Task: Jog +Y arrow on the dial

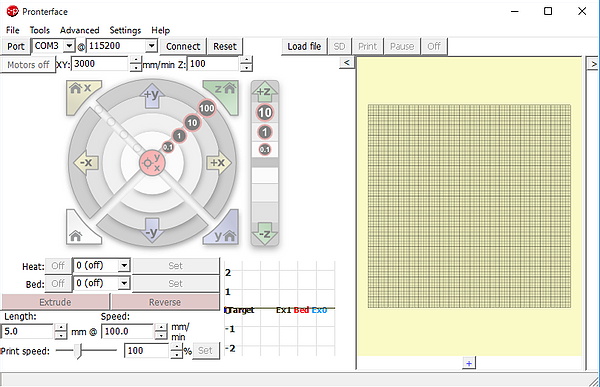Action: [x=152, y=95]
